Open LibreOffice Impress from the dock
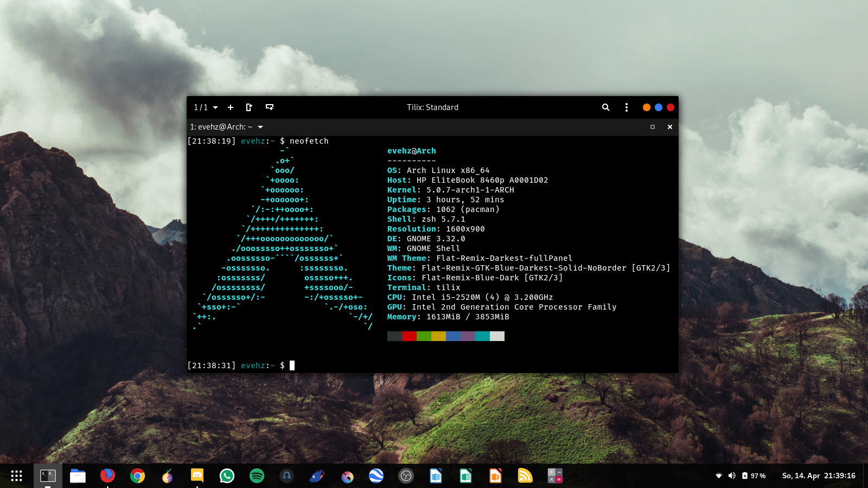Screen dimensions: 868x488 495,476
